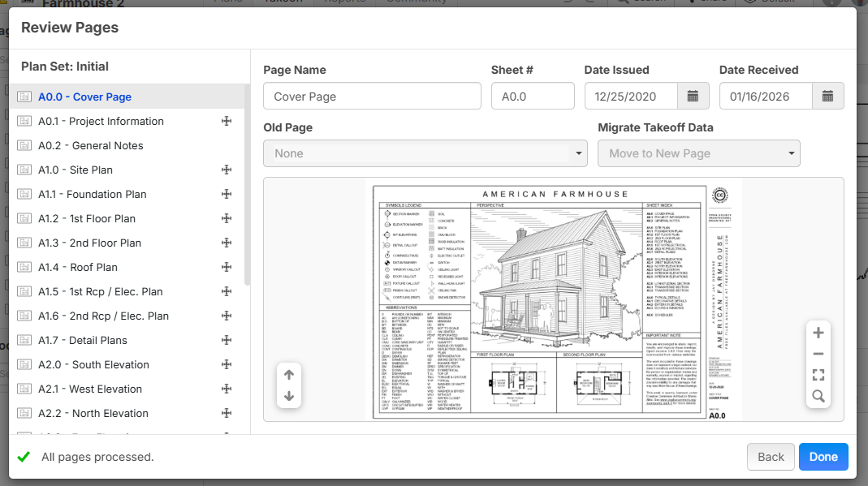Click scale icon beside A1.4 - Roof Plan
Image resolution: width=868 pixels, height=486 pixels.
(227, 267)
